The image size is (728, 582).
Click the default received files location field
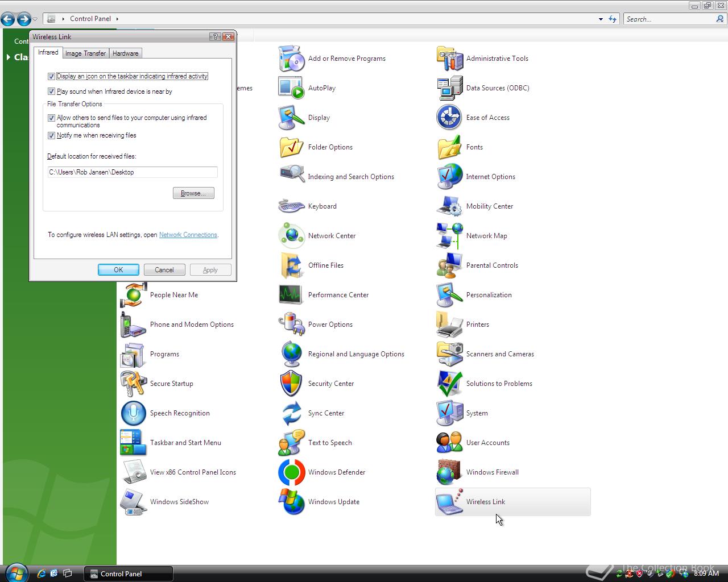133,172
